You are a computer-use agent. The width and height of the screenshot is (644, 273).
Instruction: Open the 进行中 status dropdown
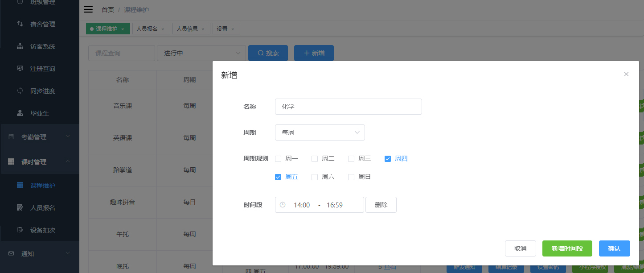pos(201,53)
